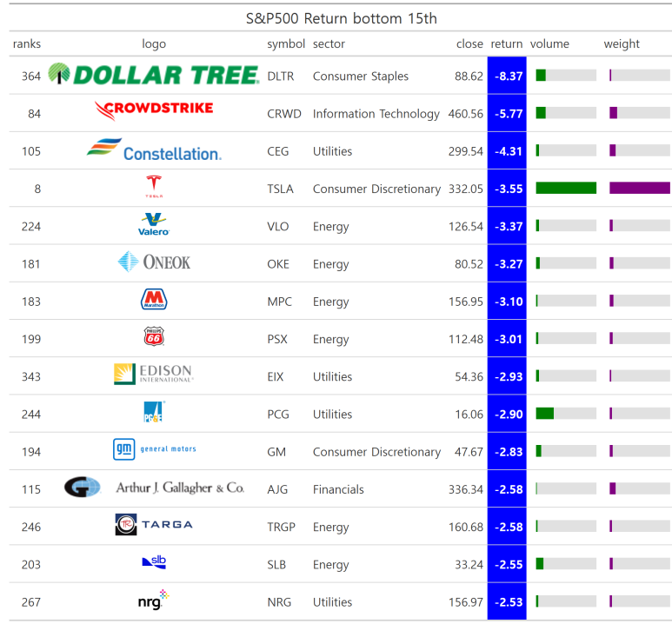Click the Marathon Petroleum logo

(154, 299)
